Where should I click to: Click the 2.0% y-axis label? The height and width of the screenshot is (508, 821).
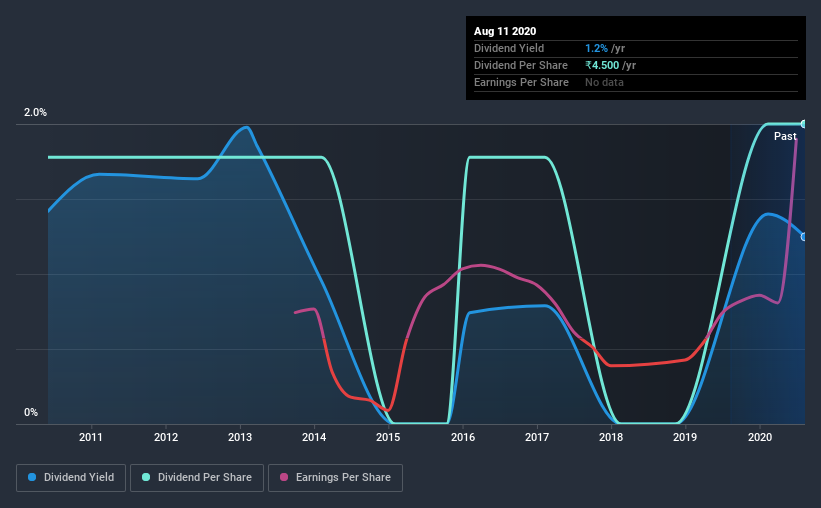point(35,112)
